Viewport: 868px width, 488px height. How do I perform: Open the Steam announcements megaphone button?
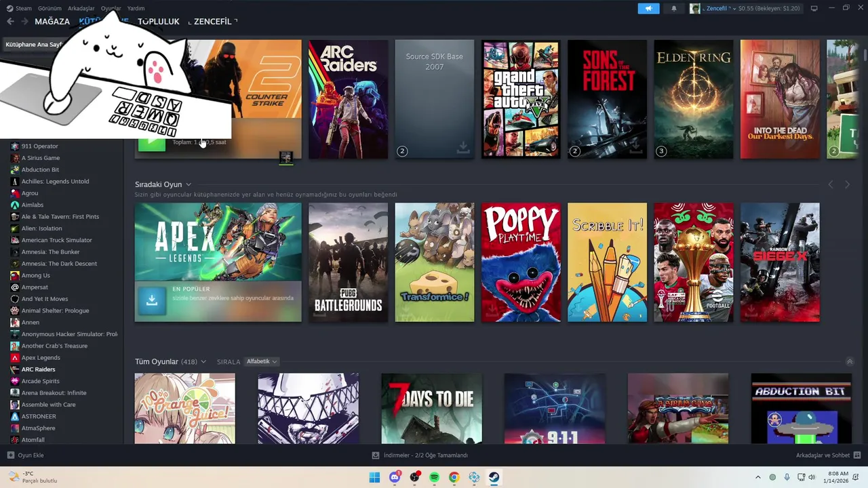click(x=648, y=9)
